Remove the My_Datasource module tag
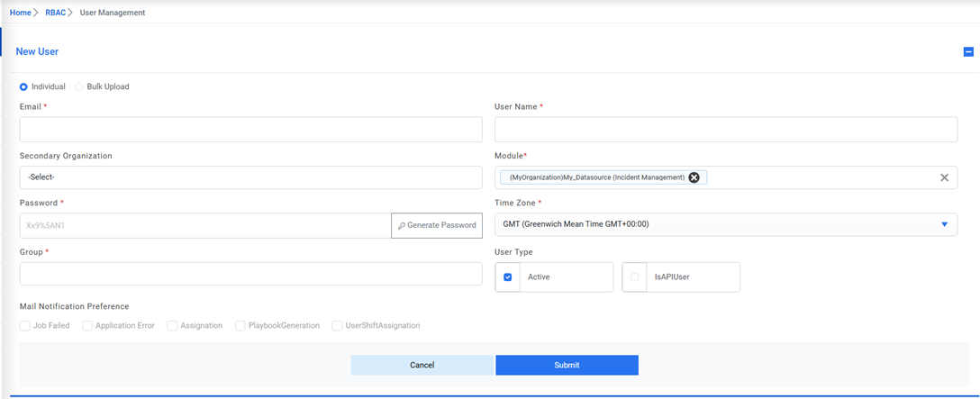980x399 pixels. click(694, 177)
